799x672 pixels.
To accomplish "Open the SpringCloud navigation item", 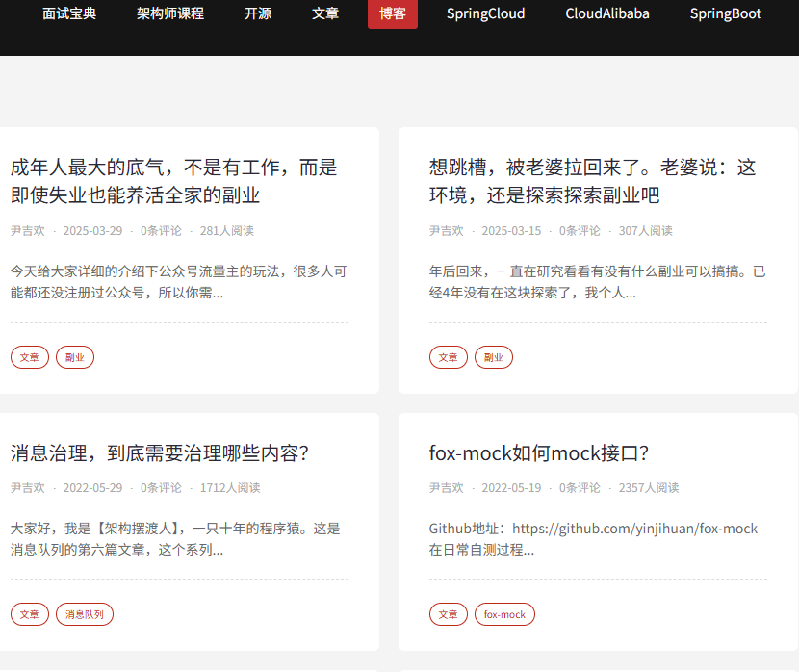I will tap(485, 13).
